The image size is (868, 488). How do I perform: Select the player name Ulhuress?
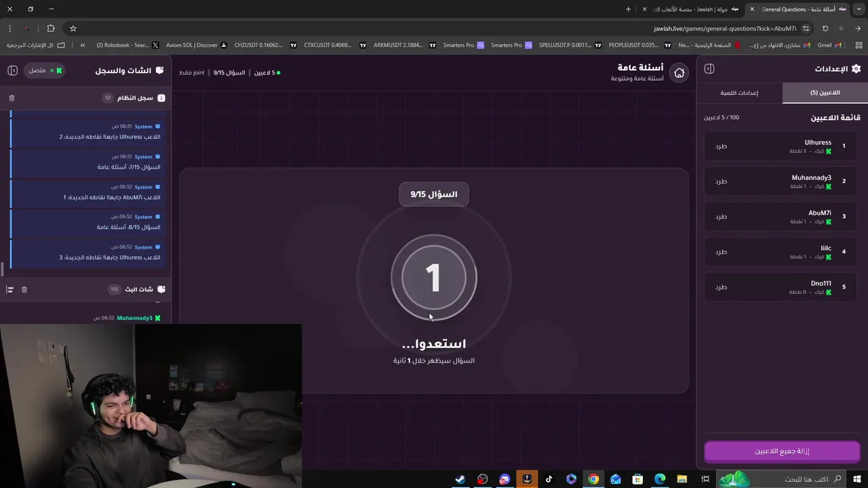click(817, 142)
